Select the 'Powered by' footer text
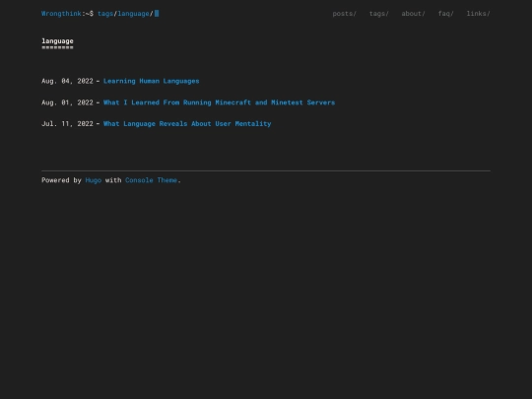 click(61, 180)
